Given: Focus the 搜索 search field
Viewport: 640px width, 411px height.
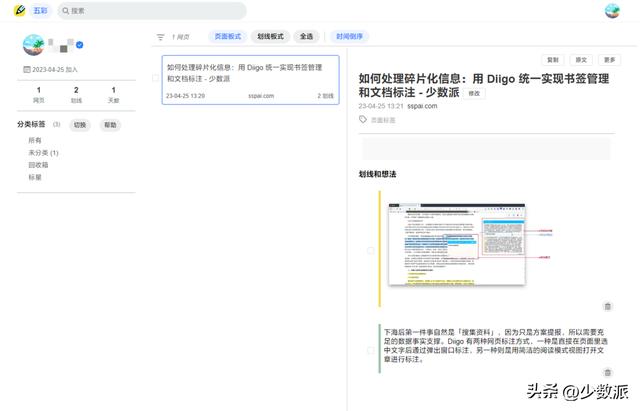Looking at the screenshot, I should [x=152, y=11].
